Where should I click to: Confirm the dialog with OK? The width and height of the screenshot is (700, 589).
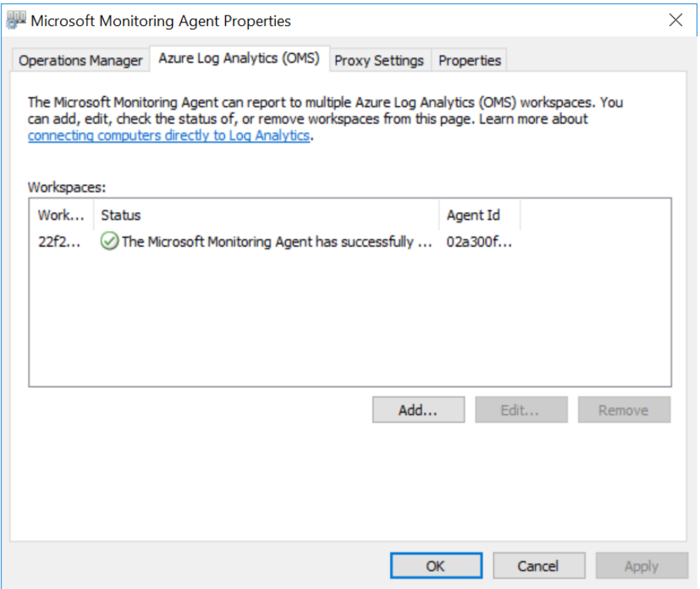[436, 565]
